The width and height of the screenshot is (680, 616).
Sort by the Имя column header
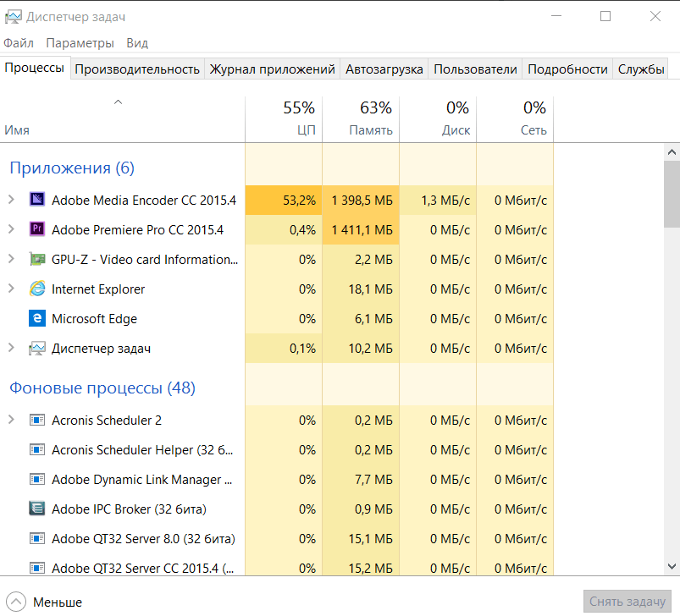(122, 119)
